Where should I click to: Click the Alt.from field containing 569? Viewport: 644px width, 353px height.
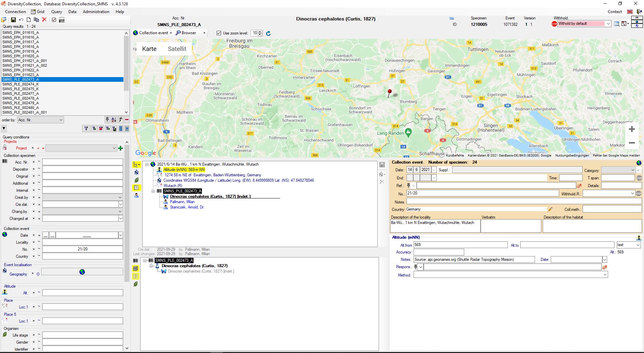(461, 245)
